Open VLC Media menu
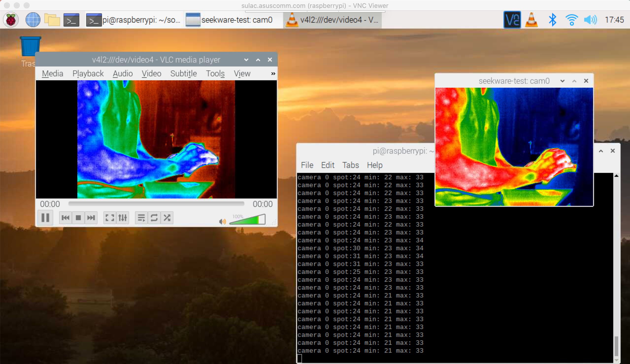 click(x=52, y=73)
